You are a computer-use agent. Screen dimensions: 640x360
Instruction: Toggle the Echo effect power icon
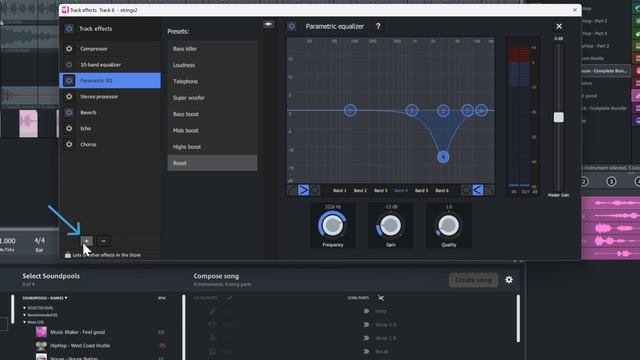point(69,128)
